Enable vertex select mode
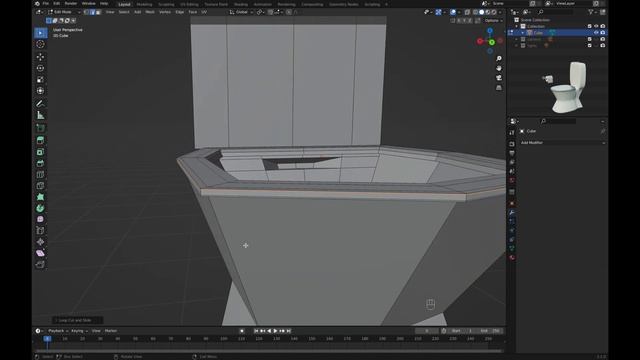640x360 pixels. pyautogui.click(x=86, y=12)
